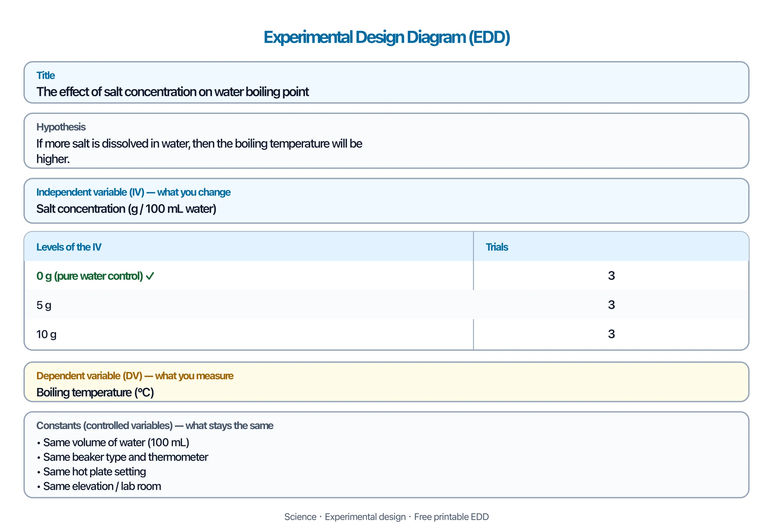Click the trials count for the 10 g row
773x532 pixels.
click(x=611, y=334)
